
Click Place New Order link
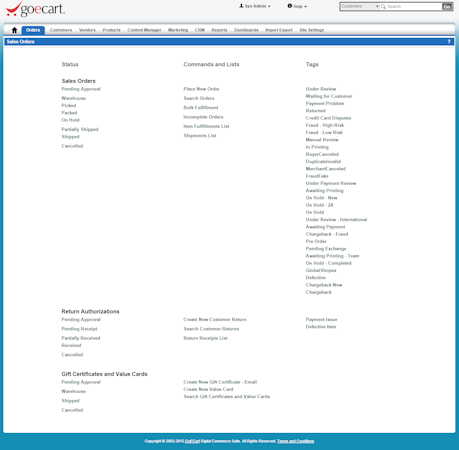click(x=201, y=89)
